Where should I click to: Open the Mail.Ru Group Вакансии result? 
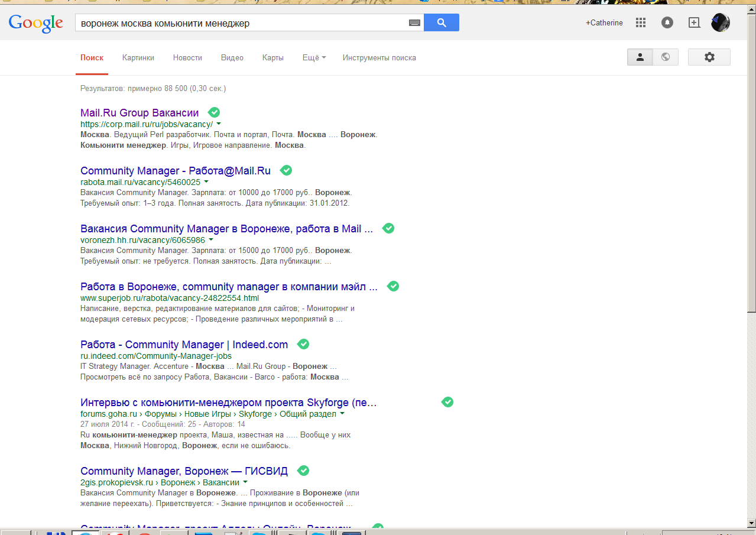click(139, 113)
